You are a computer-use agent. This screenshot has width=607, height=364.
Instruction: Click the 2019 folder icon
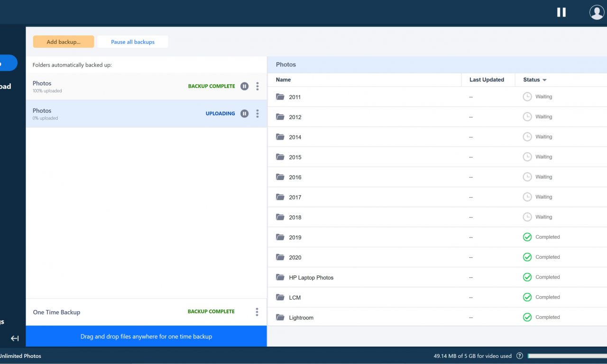click(x=280, y=237)
